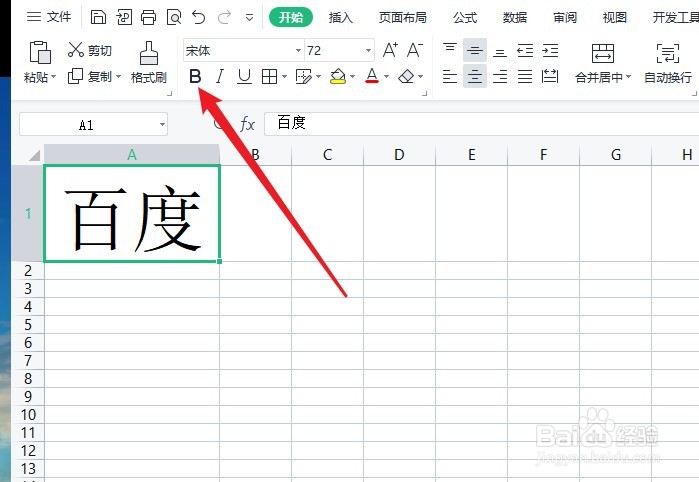Open the font size dropdown arrow

pyautogui.click(x=369, y=50)
